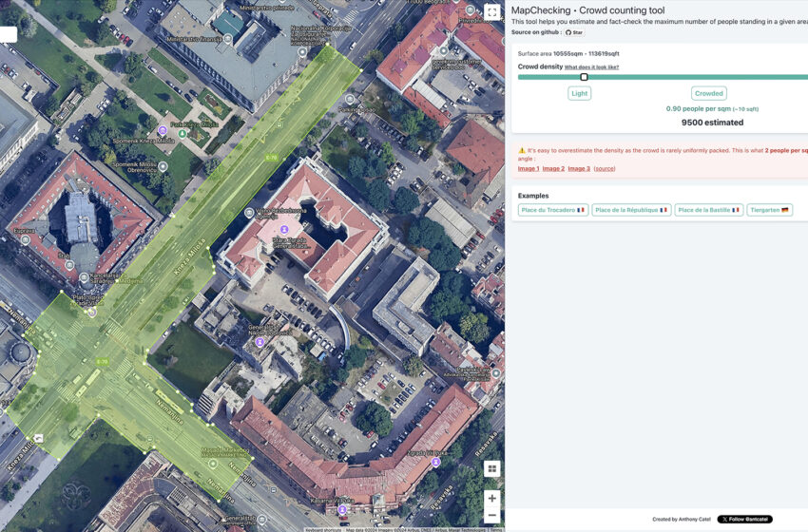Load the Place de la République example
The width and height of the screenshot is (808, 532).
631,210
